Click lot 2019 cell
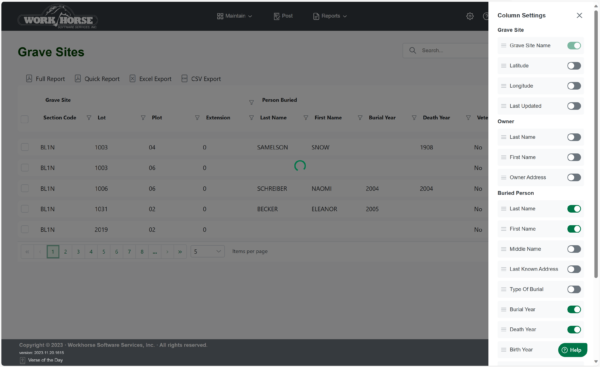Image resolution: width=600 pixels, height=367 pixels. click(x=101, y=230)
